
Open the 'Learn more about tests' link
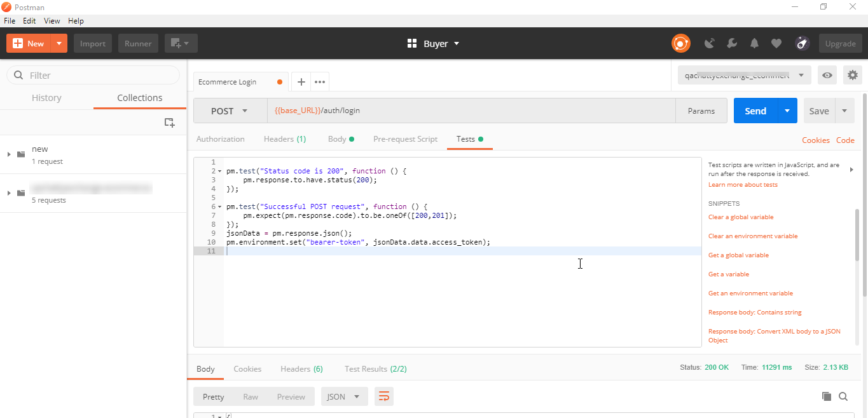point(742,184)
